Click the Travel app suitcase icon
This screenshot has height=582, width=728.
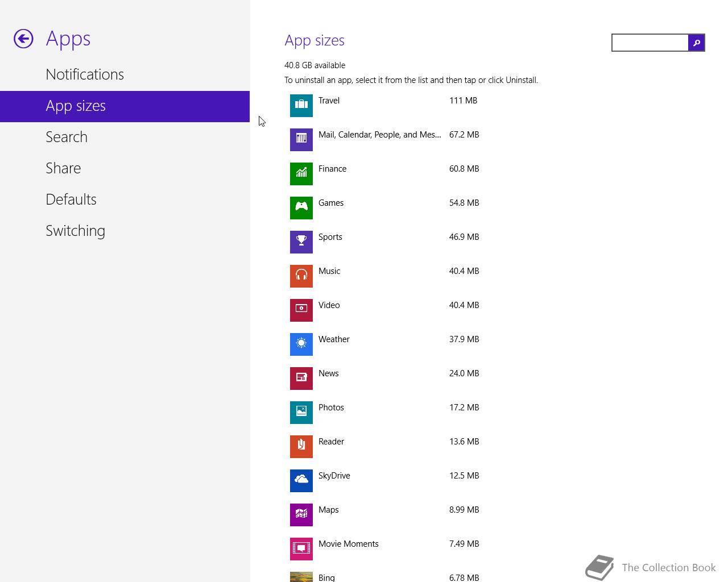(x=301, y=106)
